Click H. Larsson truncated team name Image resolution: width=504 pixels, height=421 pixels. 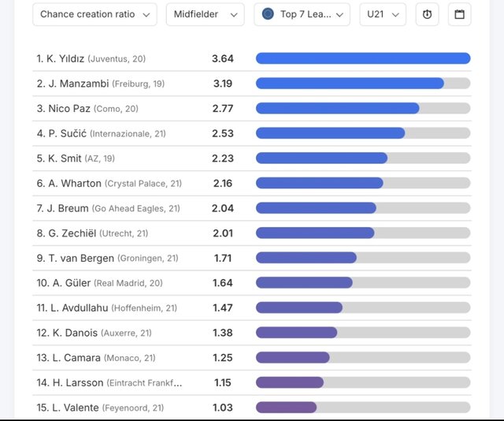coord(144,383)
